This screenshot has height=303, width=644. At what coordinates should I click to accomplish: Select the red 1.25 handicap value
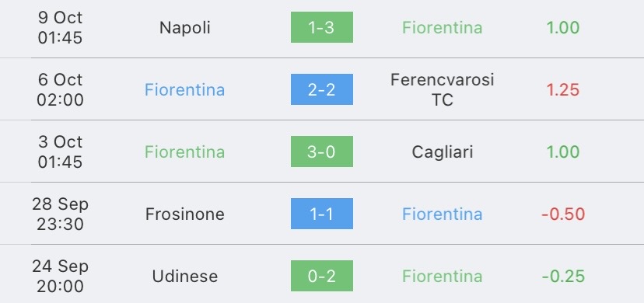pos(563,89)
